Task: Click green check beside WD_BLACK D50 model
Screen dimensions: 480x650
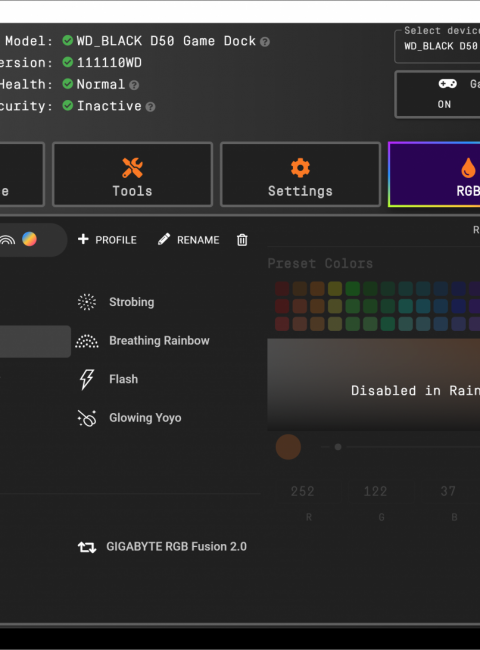Action: [68, 40]
